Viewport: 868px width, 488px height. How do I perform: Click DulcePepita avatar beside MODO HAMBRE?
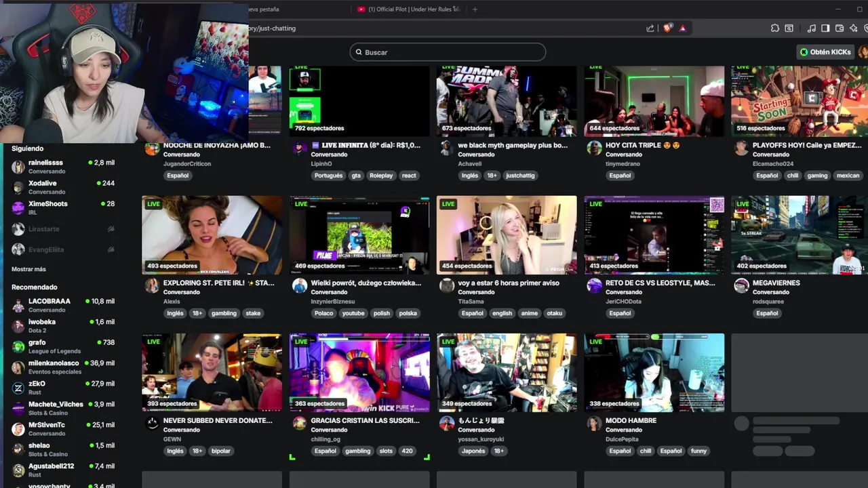point(595,424)
